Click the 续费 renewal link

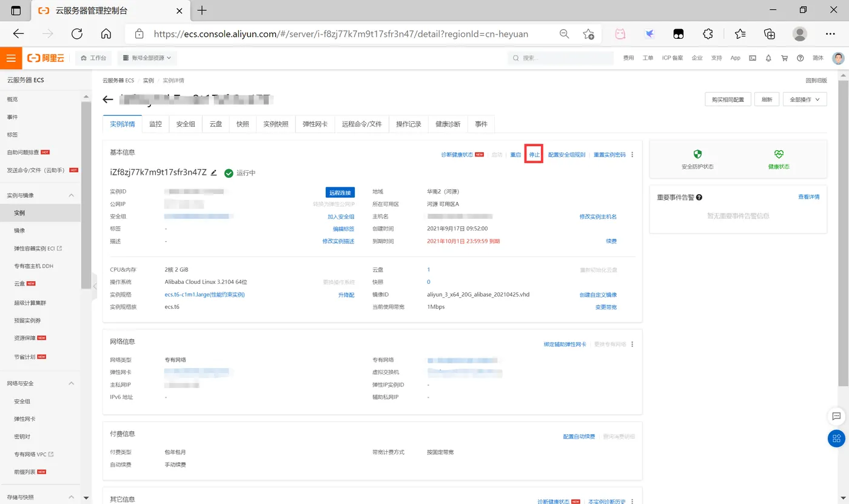[611, 241]
